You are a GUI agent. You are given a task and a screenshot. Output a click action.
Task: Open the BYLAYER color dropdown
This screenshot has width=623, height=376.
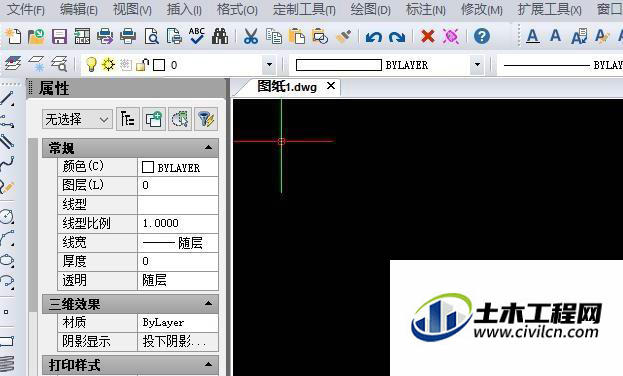(x=477, y=65)
